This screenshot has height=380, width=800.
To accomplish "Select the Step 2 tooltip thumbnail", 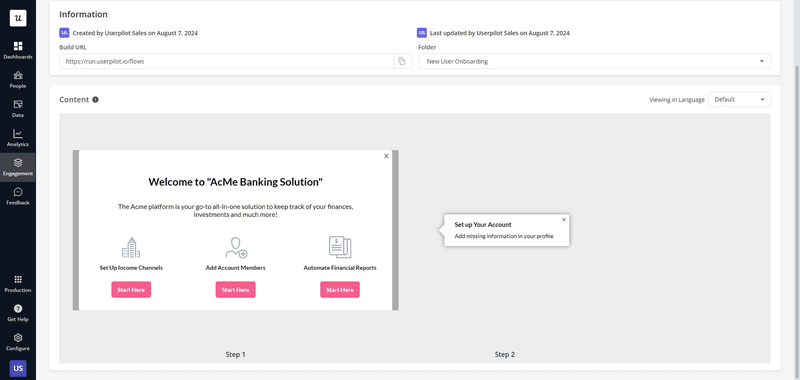I will click(504, 230).
